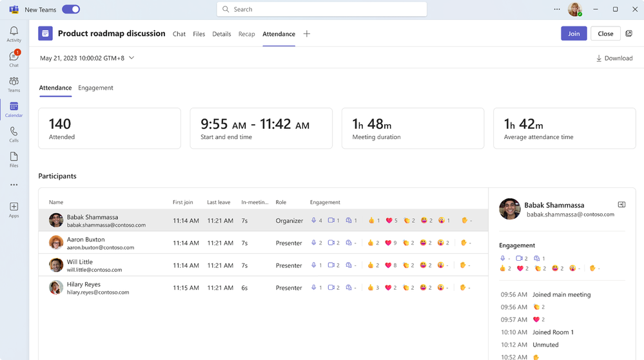Select the Hilary Reyes participant row
644x360 pixels.
[263, 288]
